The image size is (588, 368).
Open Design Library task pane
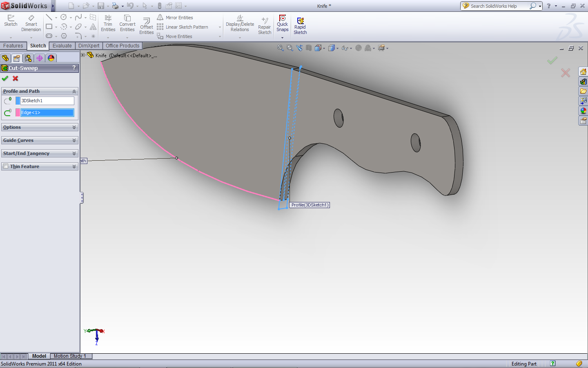pyautogui.click(x=583, y=82)
